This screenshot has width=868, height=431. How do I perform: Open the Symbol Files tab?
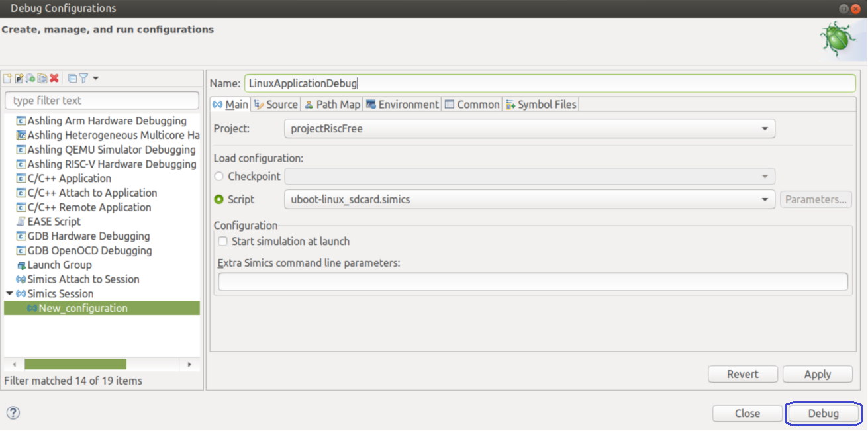click(x=540, y=105)
